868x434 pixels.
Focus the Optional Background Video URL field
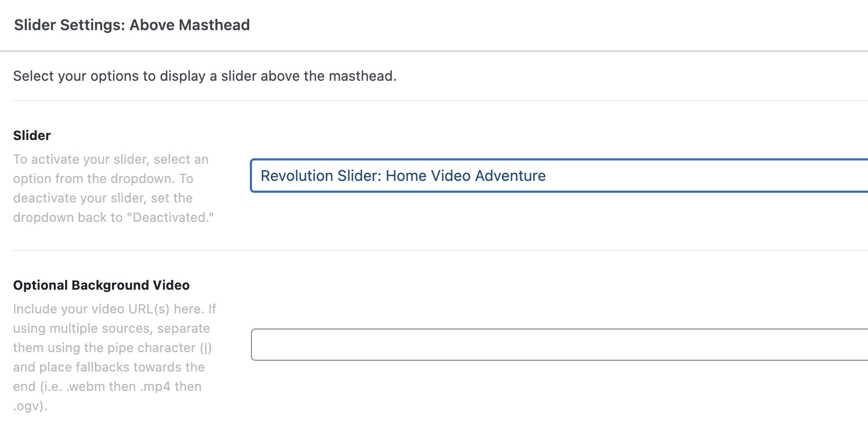[559, 345]
